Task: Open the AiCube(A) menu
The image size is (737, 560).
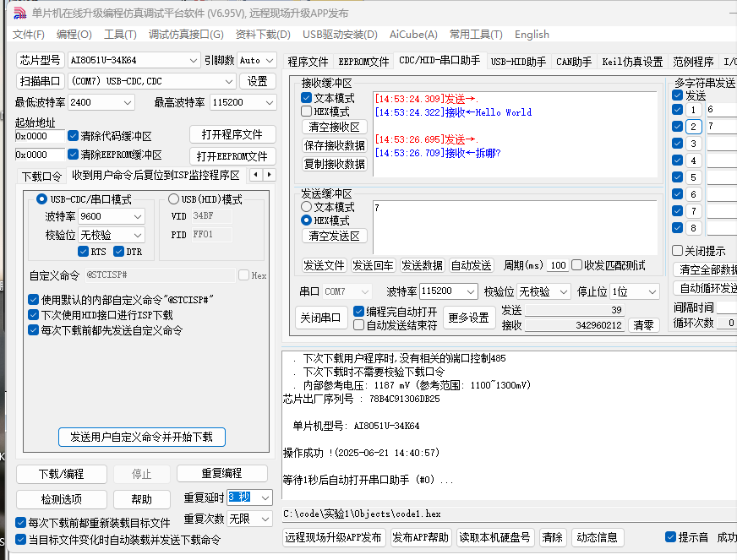Action: (413, 35)
